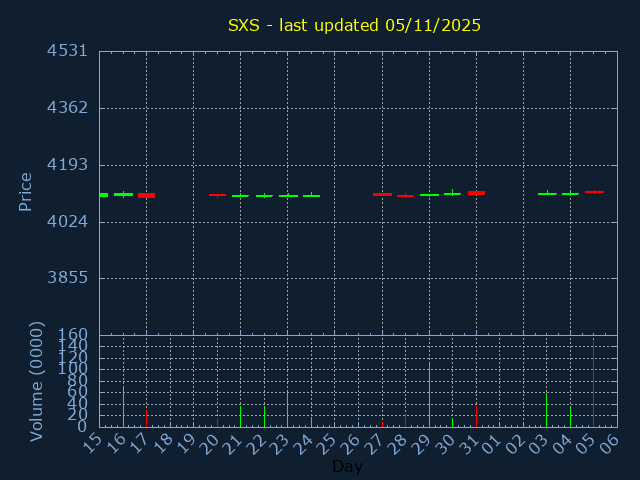Select the red candlestick on day 27
The image size is (640, 480).
click(x=382, y=194)
